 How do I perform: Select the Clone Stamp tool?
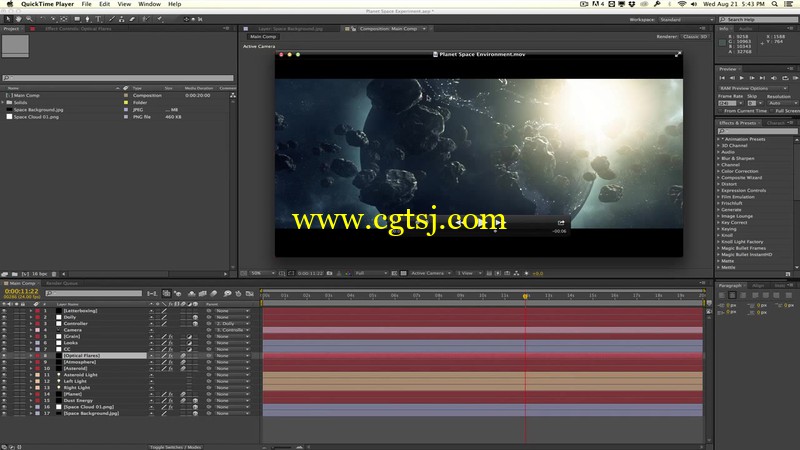pyautogui.click(x=121, y=19)
